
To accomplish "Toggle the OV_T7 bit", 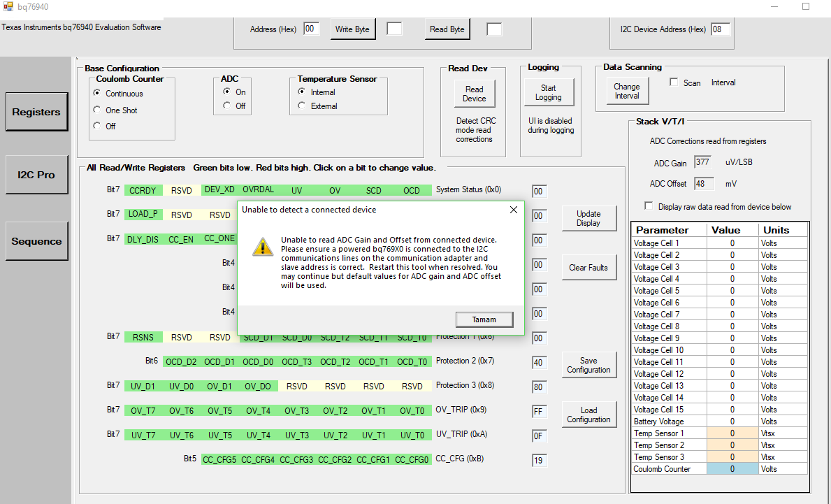I will point(143,411).
